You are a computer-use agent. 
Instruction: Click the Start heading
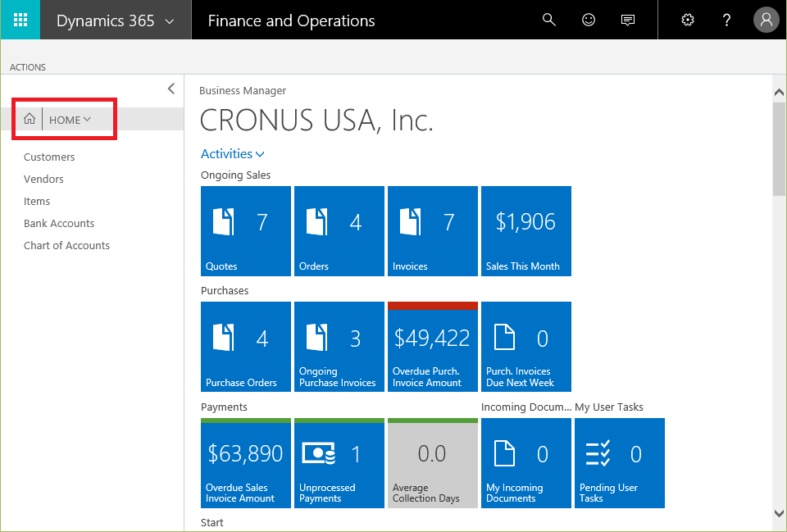(x=212, y=523)
